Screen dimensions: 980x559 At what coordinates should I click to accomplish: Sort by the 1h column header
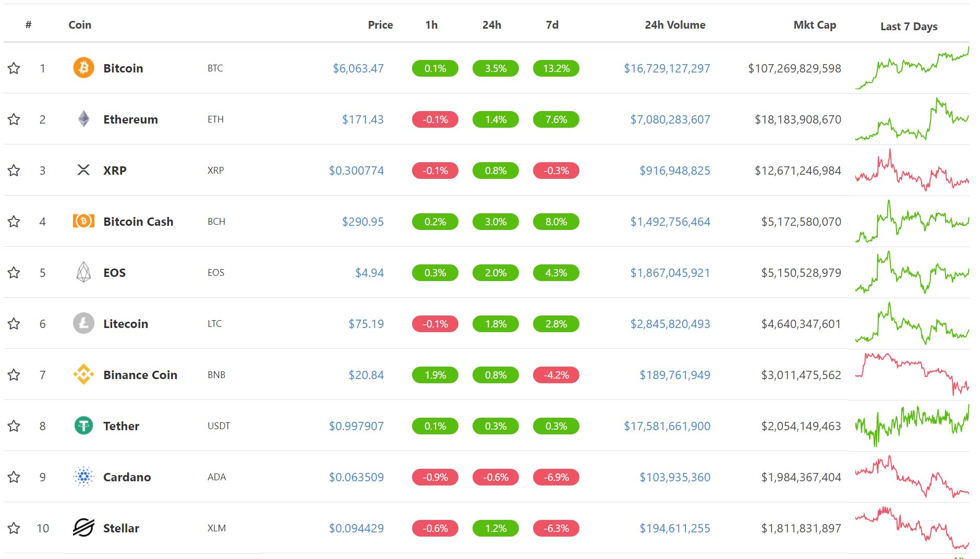pos(431,25)
